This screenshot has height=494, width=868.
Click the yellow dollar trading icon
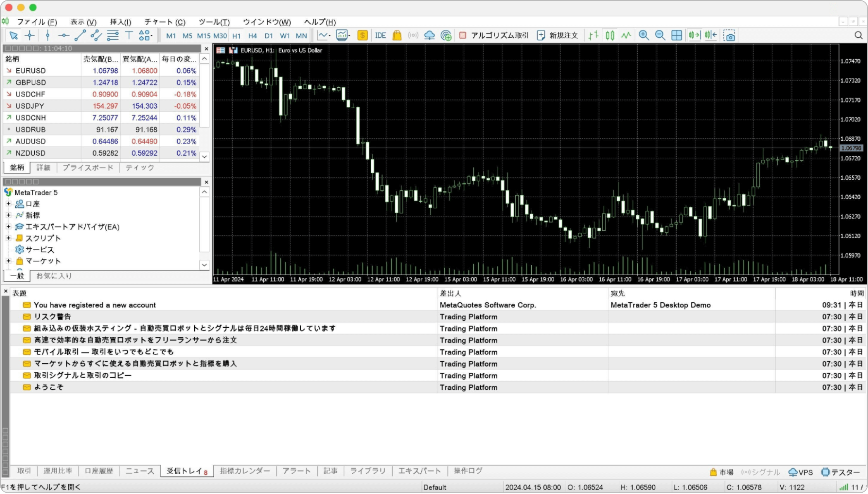point(362,36)
